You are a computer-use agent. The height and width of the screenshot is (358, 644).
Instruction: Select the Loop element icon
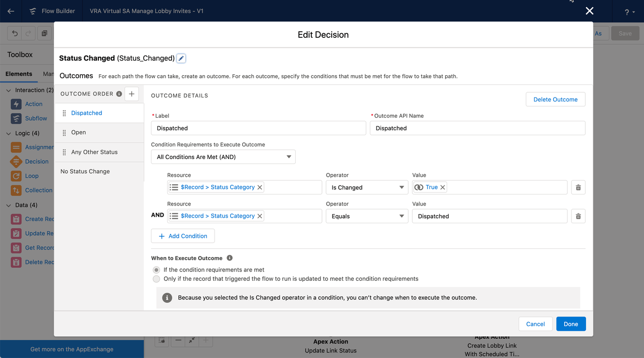point(17,176)
